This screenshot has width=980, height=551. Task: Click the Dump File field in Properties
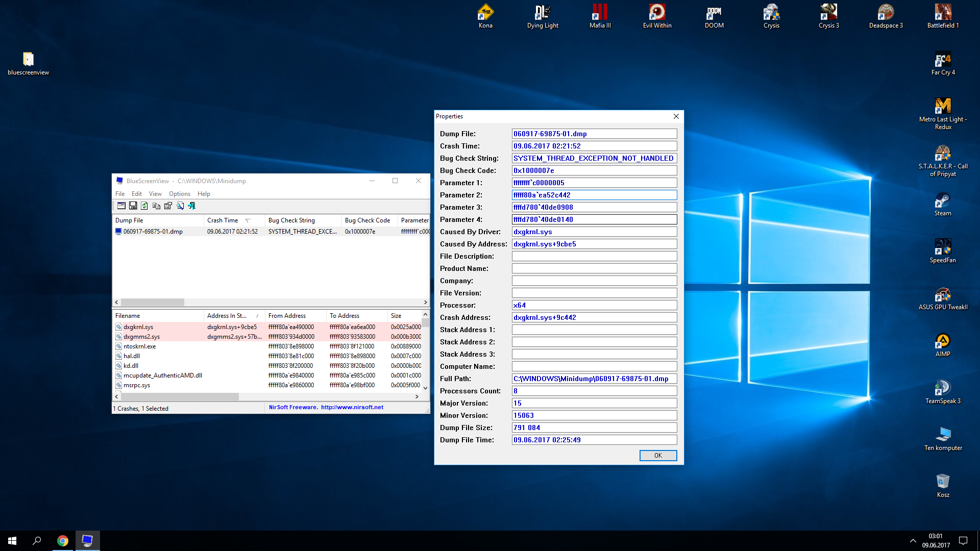pyautogui.click(x=594, y=134)
